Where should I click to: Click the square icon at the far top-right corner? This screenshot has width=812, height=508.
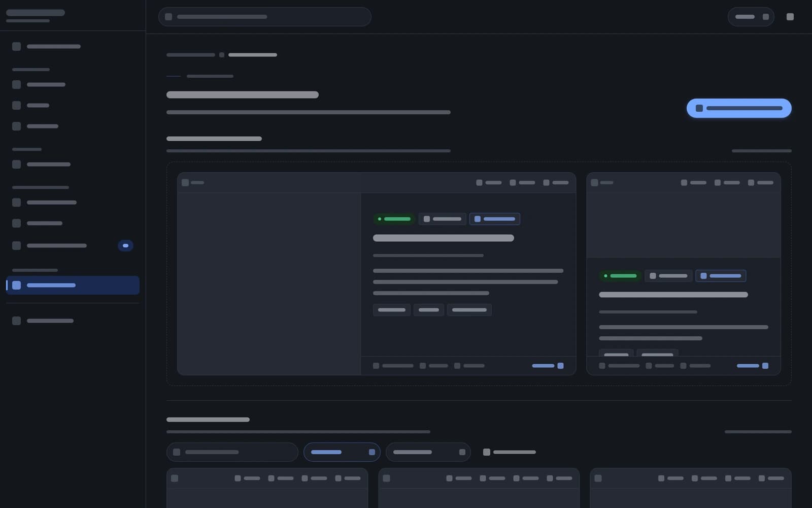(790, 17)
